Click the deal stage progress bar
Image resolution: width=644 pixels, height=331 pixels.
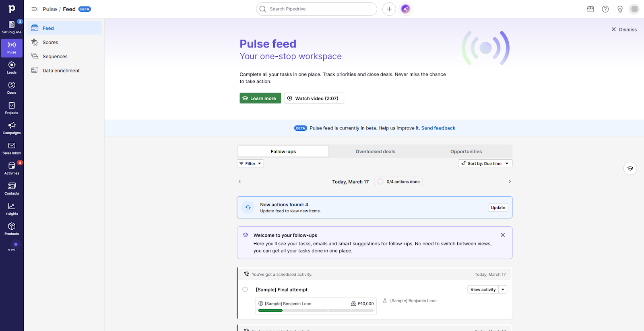pyautogui.click(x=316, y=310)
